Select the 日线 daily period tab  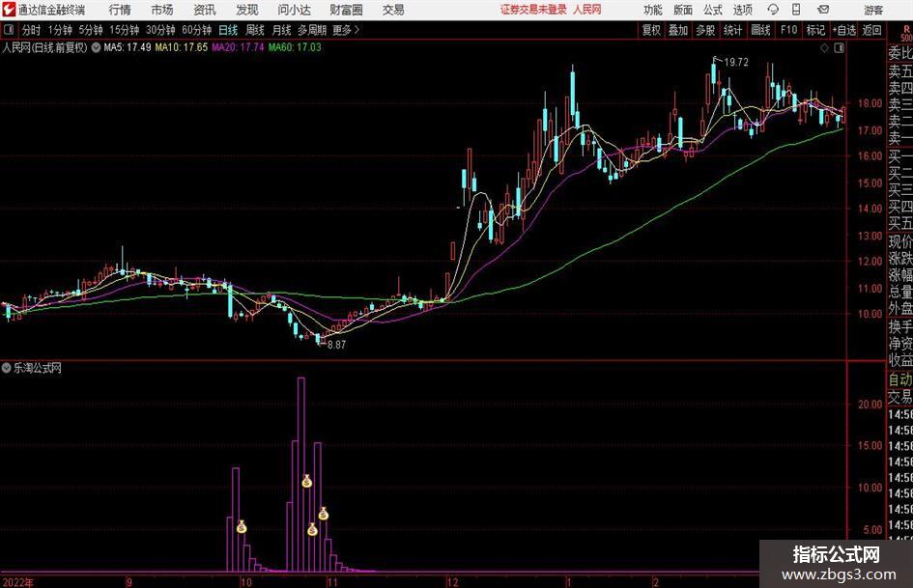228,30
